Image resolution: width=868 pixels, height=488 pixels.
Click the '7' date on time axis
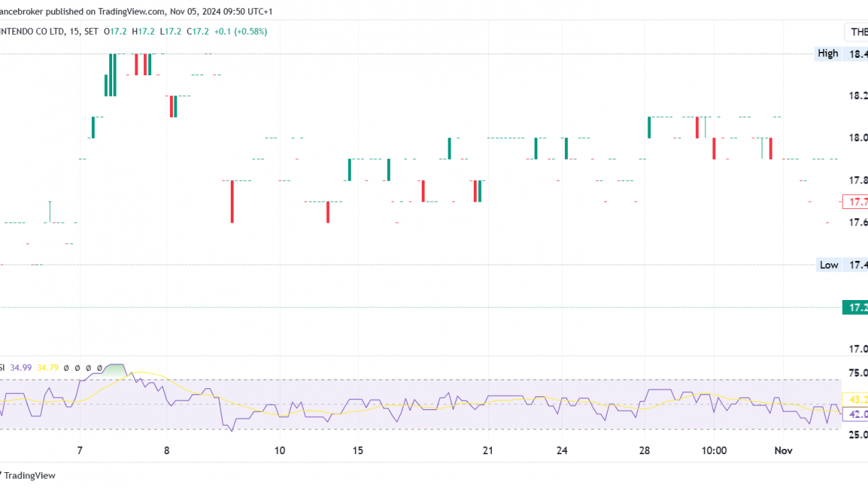tap(80, 450)
